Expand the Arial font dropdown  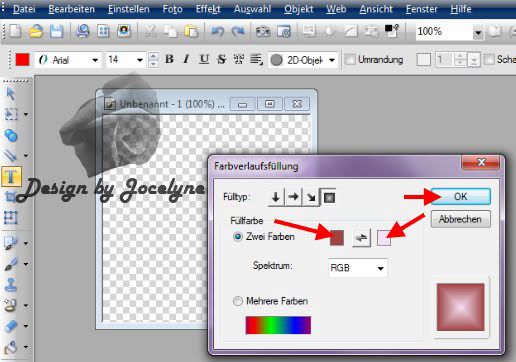(95, 60)
